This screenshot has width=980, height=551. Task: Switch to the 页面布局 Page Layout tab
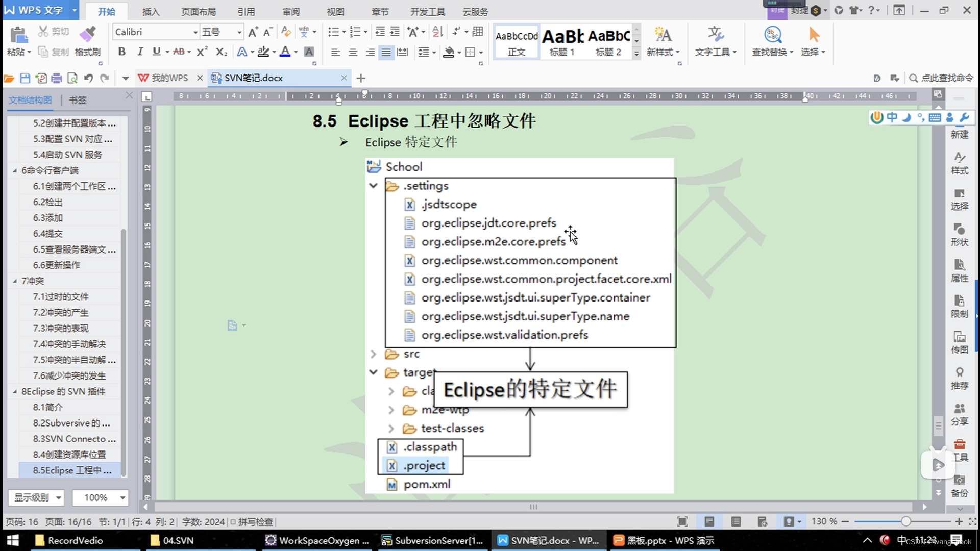pos(199,11)
